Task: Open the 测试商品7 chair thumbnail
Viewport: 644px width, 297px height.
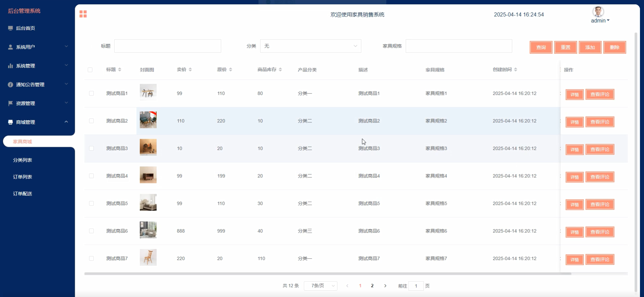Action: coord(148,257)
